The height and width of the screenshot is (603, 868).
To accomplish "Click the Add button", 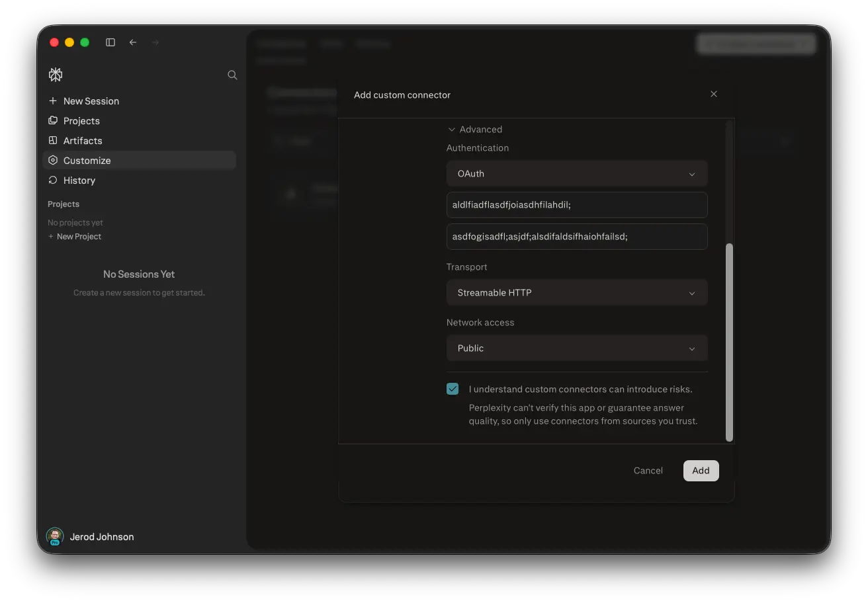I will point(701,471).
